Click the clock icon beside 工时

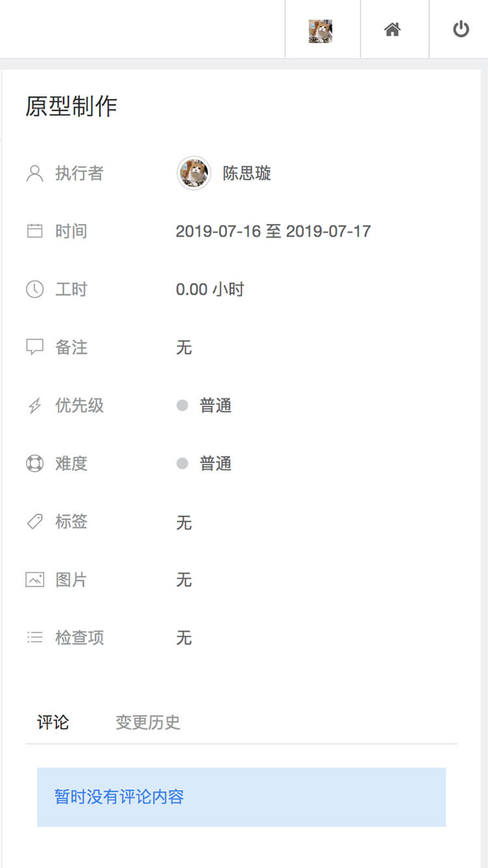click(34, 290)
